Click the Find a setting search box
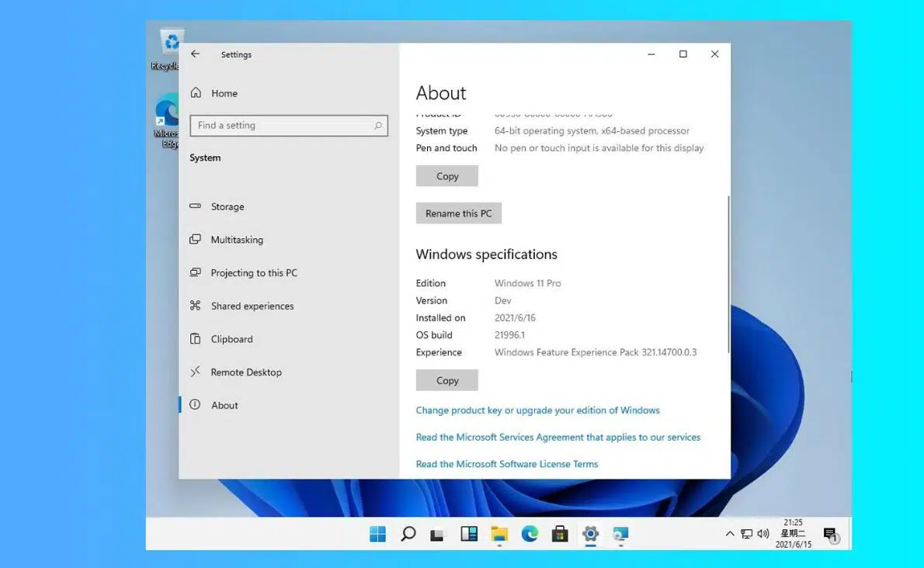924x568 pixels. (289, 126)
